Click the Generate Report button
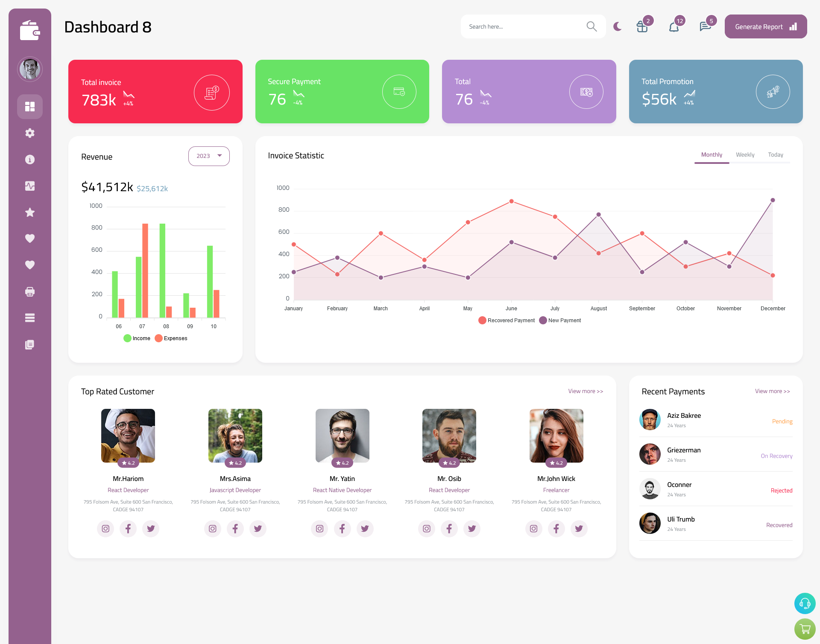 click(x=764, y=26)
